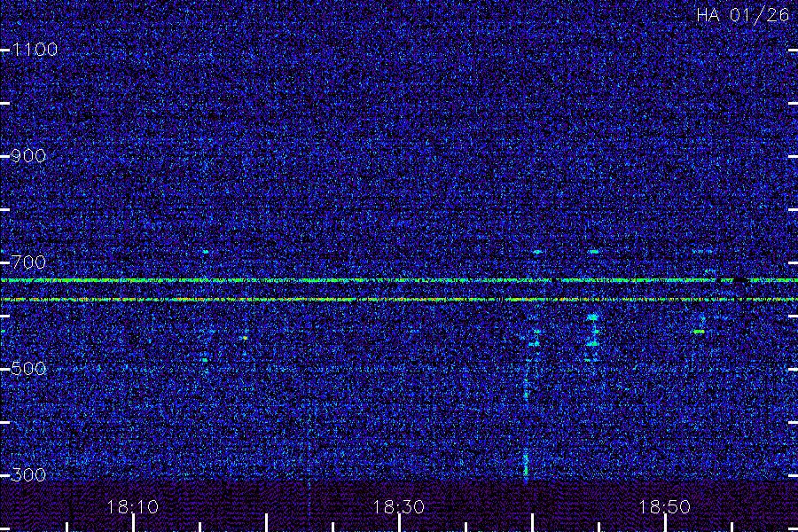This screenshot has height=532, width=798.
Task: Click the 900 frequency axis label
Action: coord(28,156)
